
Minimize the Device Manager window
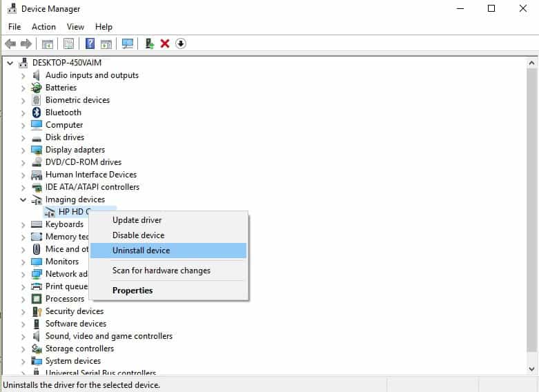point(460,8)
